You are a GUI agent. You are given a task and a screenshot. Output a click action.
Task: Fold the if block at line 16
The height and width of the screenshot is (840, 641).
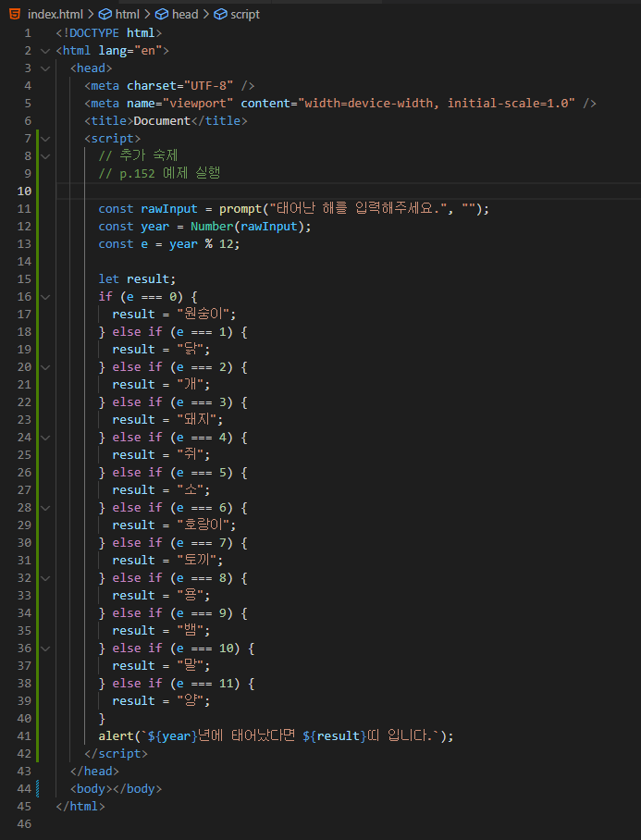coord(45,297)
